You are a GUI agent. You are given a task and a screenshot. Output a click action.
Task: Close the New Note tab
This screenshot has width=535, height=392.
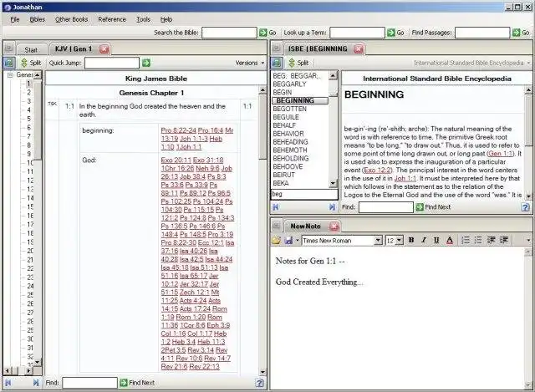(334, 227)
